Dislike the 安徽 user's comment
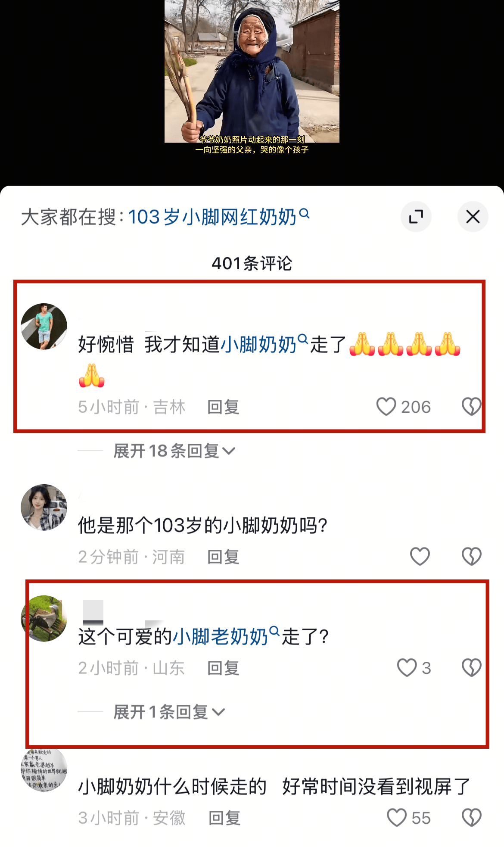Viewport: 504px width, 847px height. pyautogui.click(x=471, y=818)
